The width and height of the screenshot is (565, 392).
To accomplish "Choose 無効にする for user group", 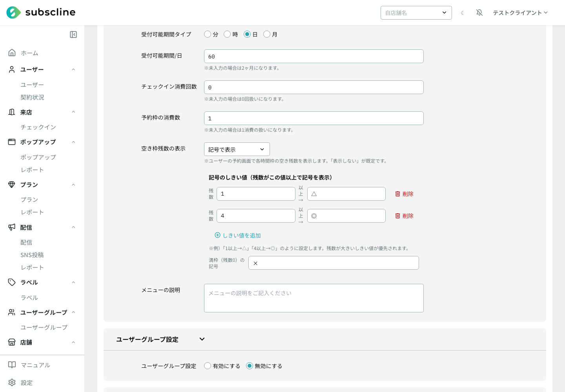I will click(x=250, y=366).
